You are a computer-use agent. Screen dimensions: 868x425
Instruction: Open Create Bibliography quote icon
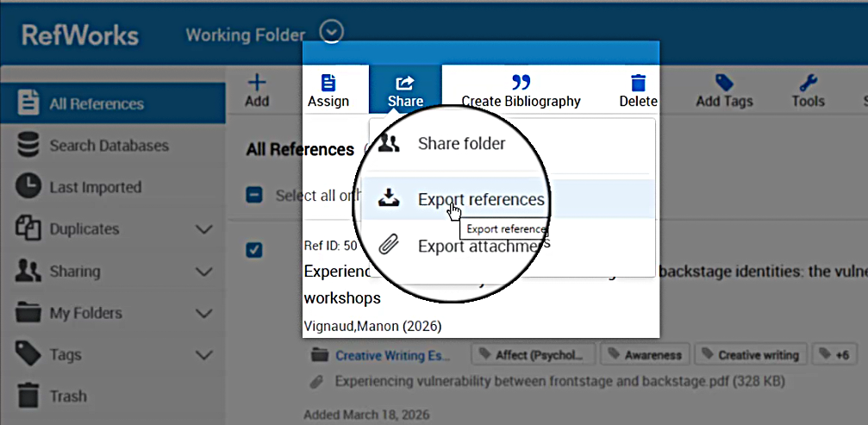(x=521, y=84)
